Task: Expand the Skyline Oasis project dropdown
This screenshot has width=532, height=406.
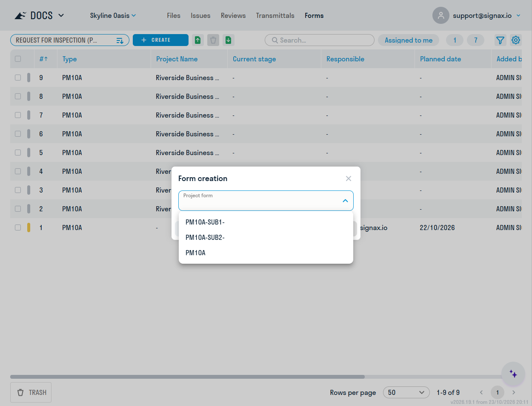Action: 113,15
